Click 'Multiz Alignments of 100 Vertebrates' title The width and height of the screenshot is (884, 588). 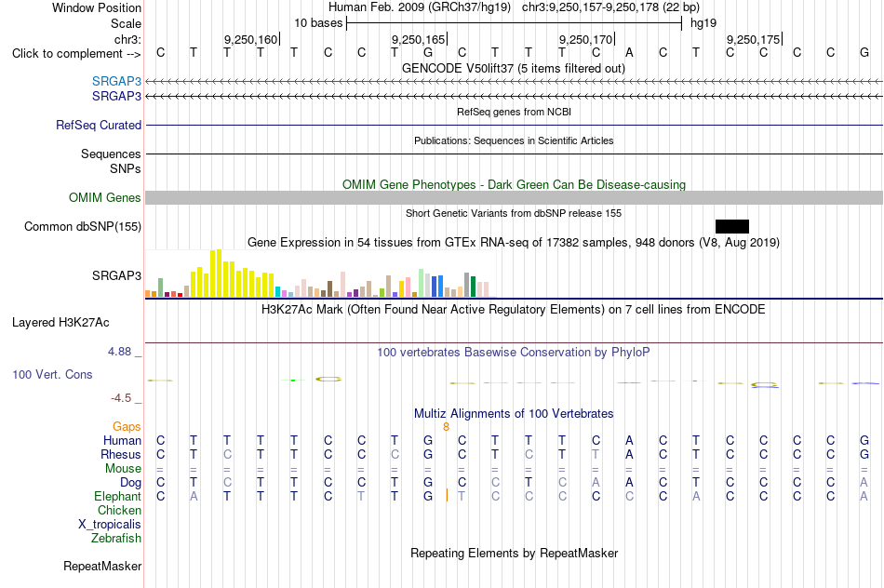[514, 414]
